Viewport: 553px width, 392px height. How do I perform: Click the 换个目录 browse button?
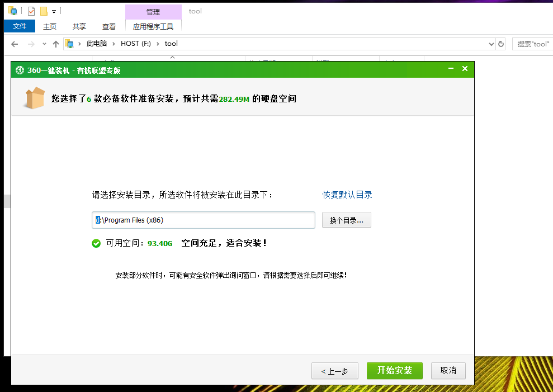(346, 220)
